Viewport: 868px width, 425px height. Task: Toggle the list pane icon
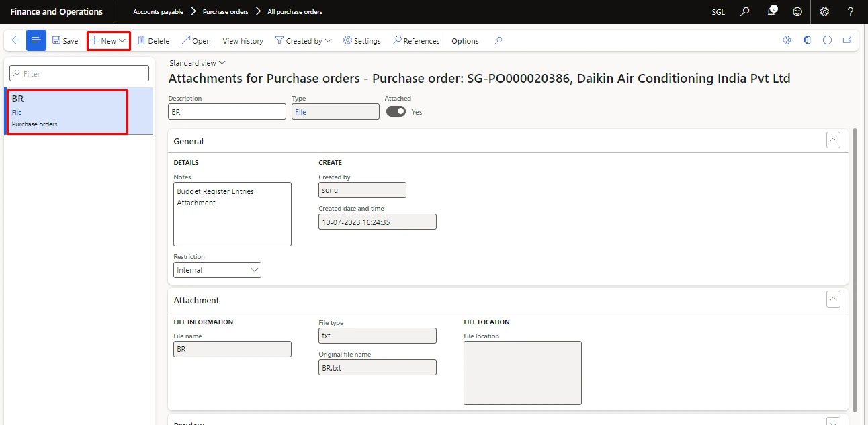click(x=36, y=40)
